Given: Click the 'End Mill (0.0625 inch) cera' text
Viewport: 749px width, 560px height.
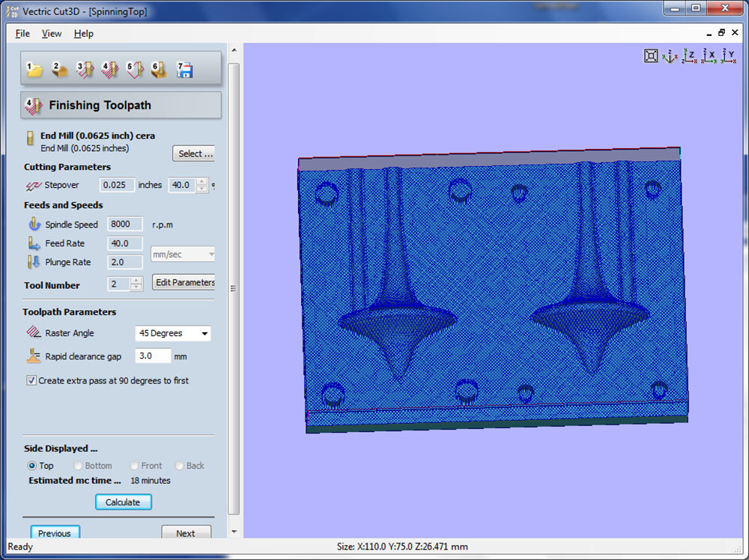Looking at the screenshot, I should [97, 136].
